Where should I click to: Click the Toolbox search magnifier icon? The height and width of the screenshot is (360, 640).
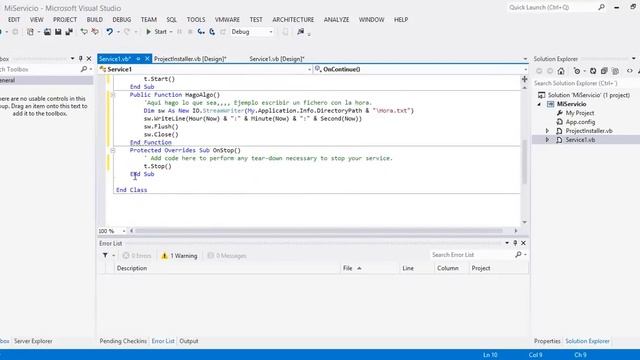coord(84,69)
